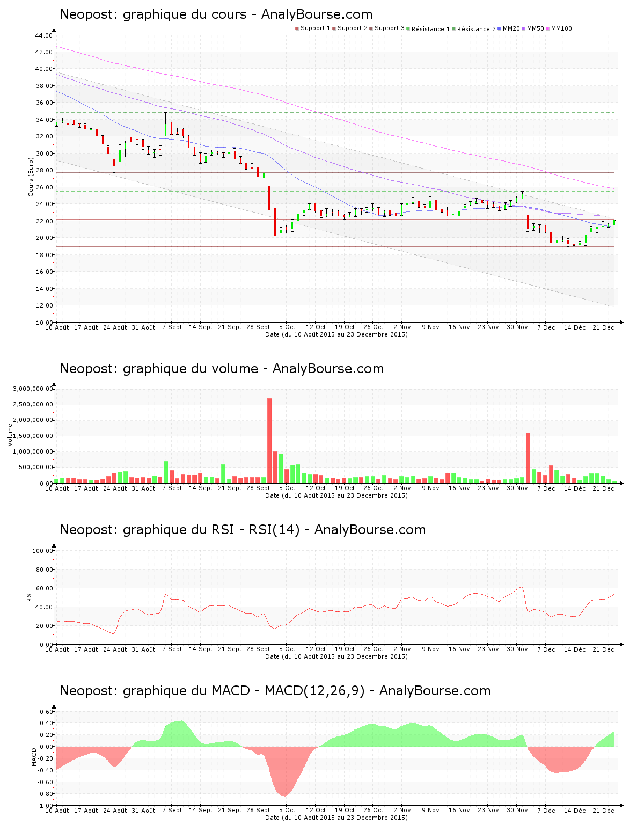The height and width of the screenshot is (832, 644).
Task: Click the 44.00 tick on the price axis
Action: tap(44, 35)
